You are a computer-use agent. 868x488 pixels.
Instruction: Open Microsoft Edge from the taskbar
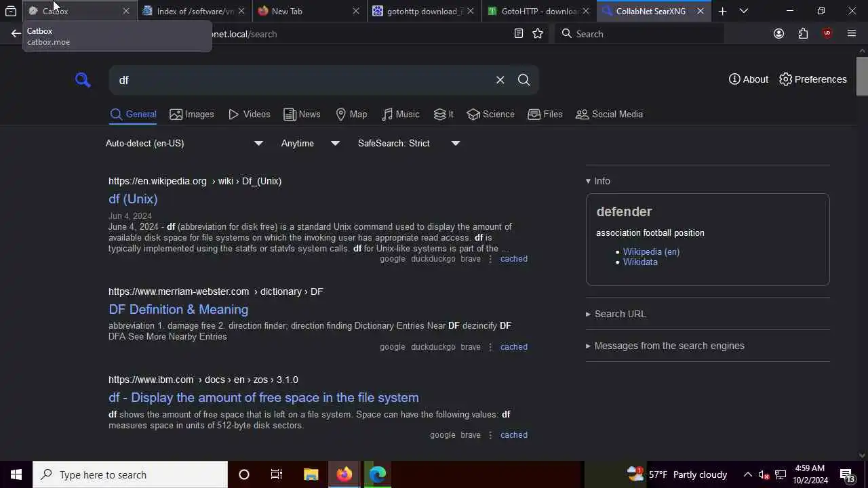click(x=378, y=474)
